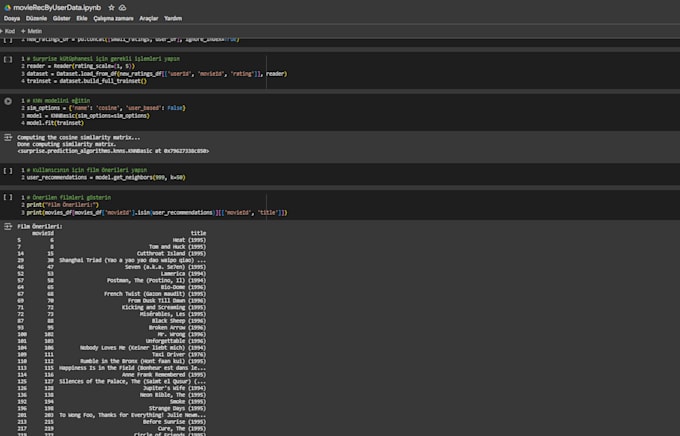Click the print(movies_df[...isin...]) line
The image size is (680, 436).
click(x=157, y=213)
